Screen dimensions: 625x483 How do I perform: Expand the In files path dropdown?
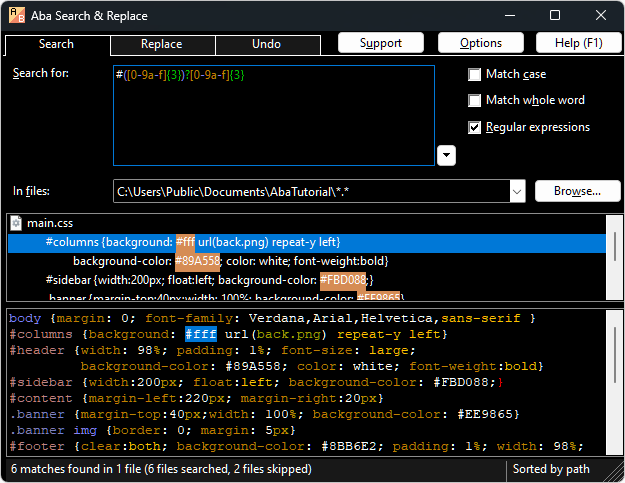517,191
